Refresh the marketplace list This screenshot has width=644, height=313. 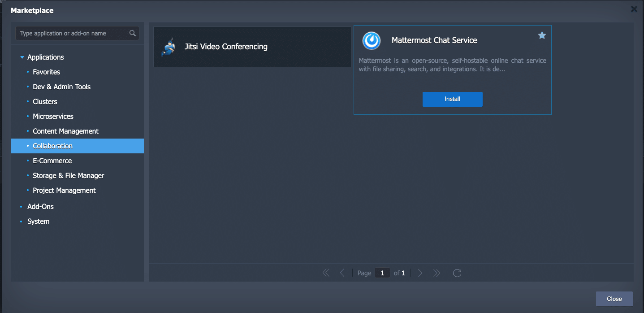click(457, 273)
